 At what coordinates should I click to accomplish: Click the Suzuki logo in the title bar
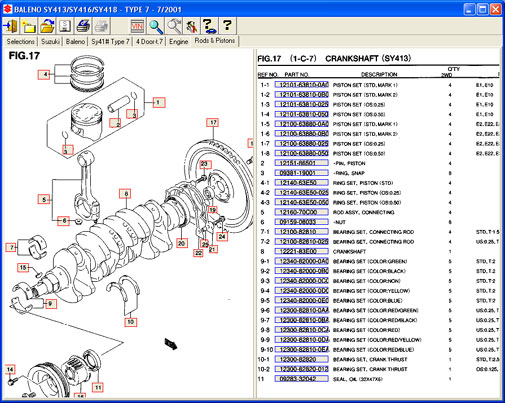pyautogui.click(x=8, y=9)
